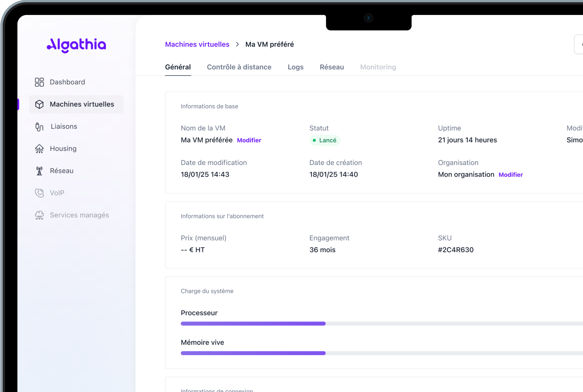Click the VM name Ma VM préférée
This screenshot has height=392, width=583.
(206, 140)
